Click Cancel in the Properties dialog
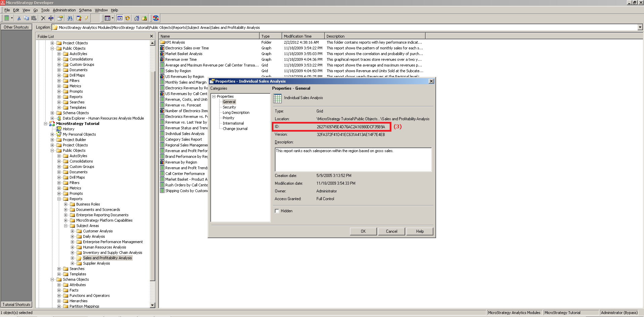Screen dimensions: 644x317 (391, 231)
